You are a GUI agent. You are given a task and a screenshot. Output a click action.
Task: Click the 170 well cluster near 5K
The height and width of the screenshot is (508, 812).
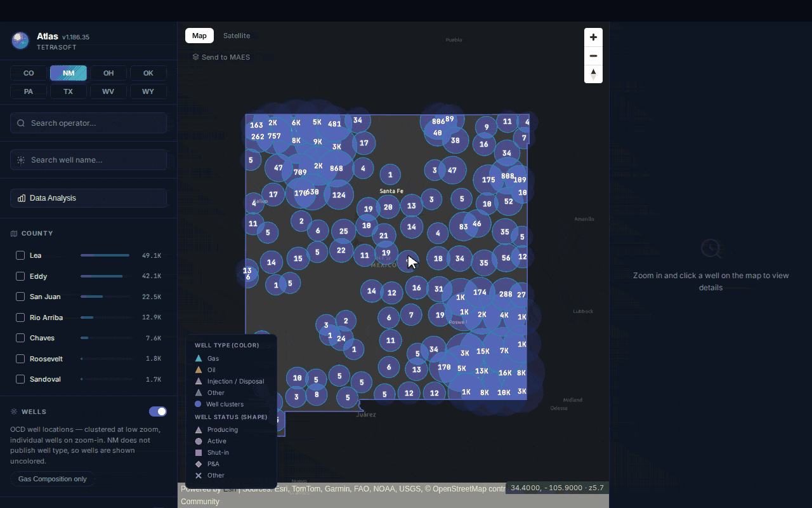444,367
